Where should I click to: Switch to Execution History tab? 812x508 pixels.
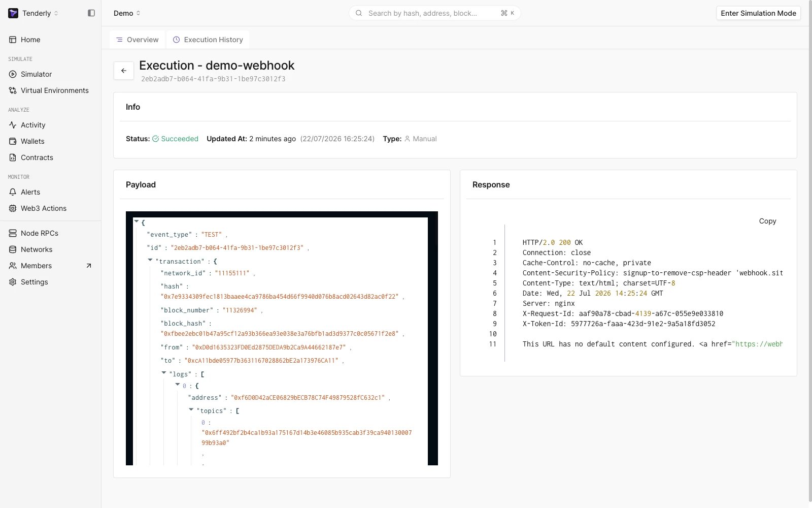pyautogui.click(x=208, y=40)
